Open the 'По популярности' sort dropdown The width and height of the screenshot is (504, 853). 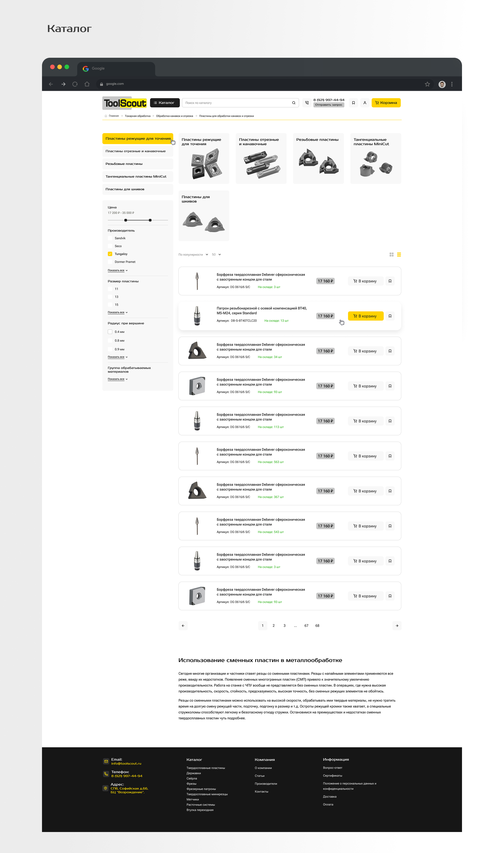tap(193, 255)
